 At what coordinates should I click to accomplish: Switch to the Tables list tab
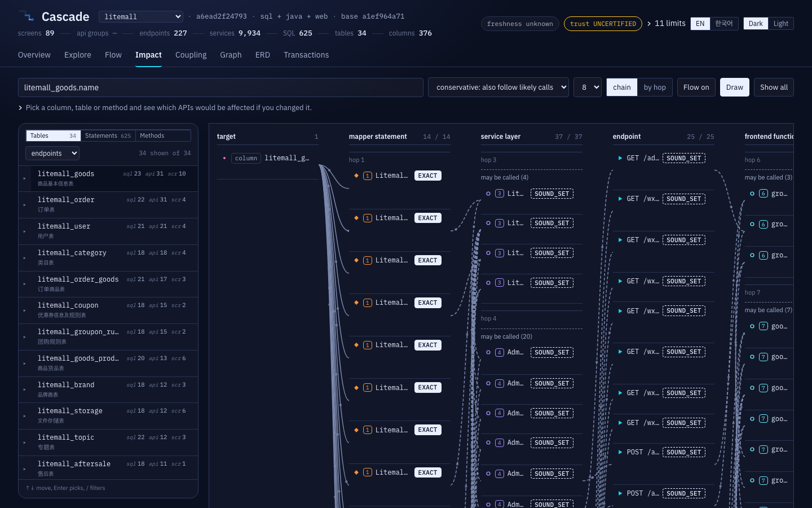pos(53,135)
